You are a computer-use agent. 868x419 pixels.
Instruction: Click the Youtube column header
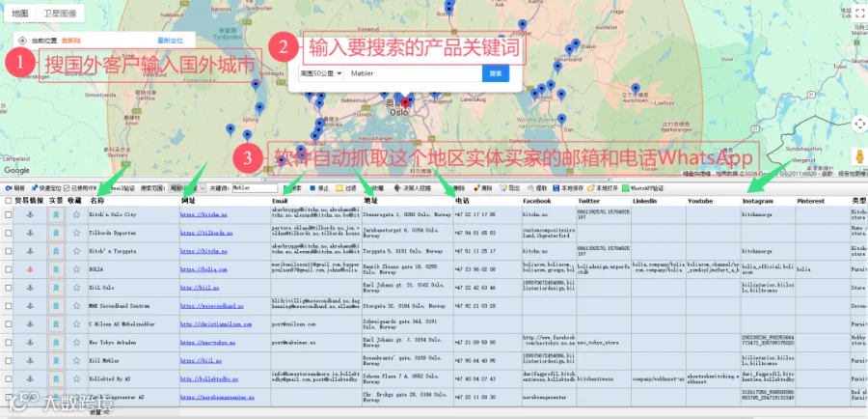pos(700,201)
